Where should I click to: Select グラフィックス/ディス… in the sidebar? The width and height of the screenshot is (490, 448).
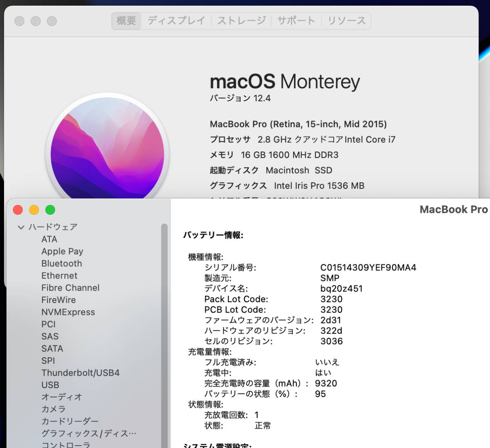click(x=89, y=434)
